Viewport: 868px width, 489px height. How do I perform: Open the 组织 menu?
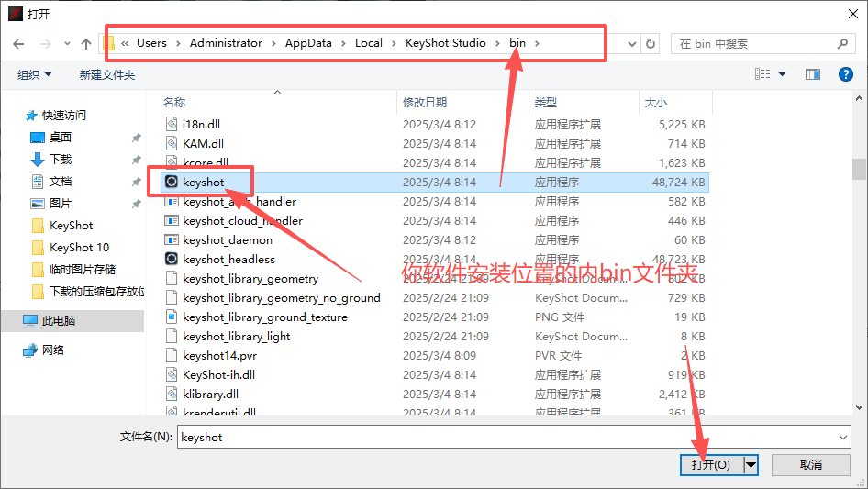click(34, 74)
